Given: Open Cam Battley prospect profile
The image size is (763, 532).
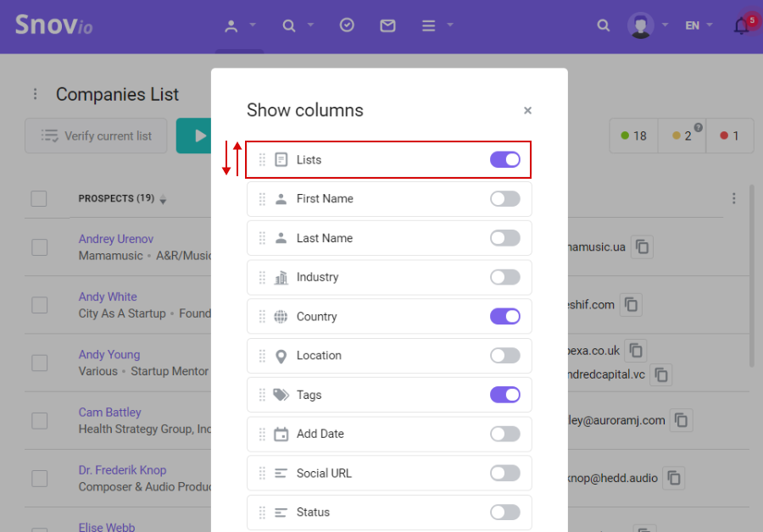Looking at the screenshot, I should tap(109, 413).
